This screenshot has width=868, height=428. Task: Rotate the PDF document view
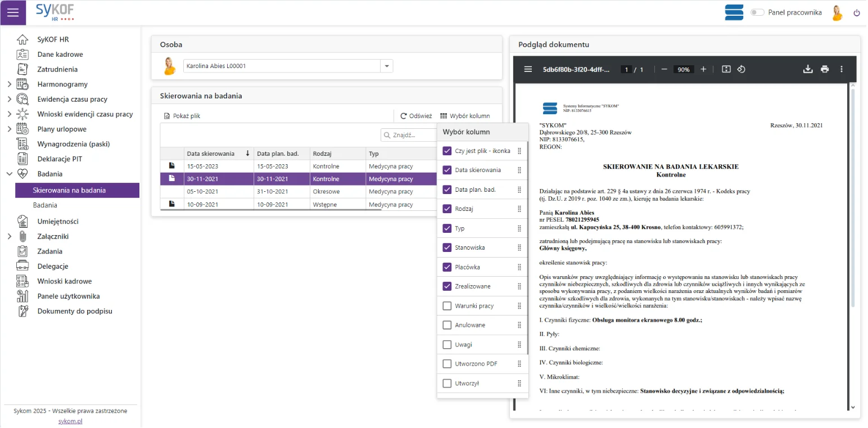pos(741,69)
